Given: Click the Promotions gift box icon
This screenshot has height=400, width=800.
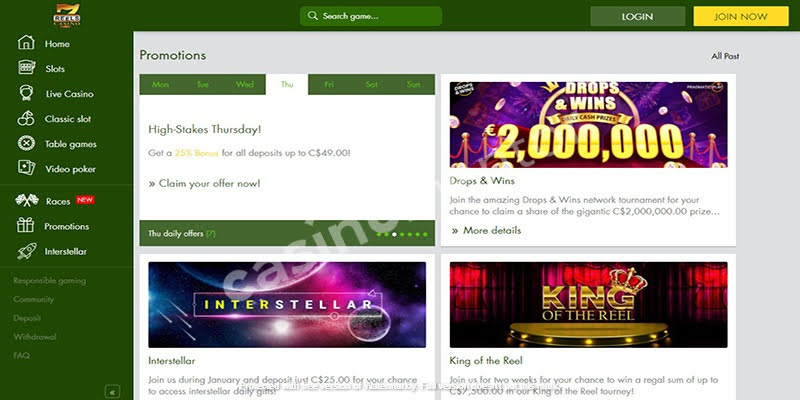Looking at the screenshot, I should point(25,225).
